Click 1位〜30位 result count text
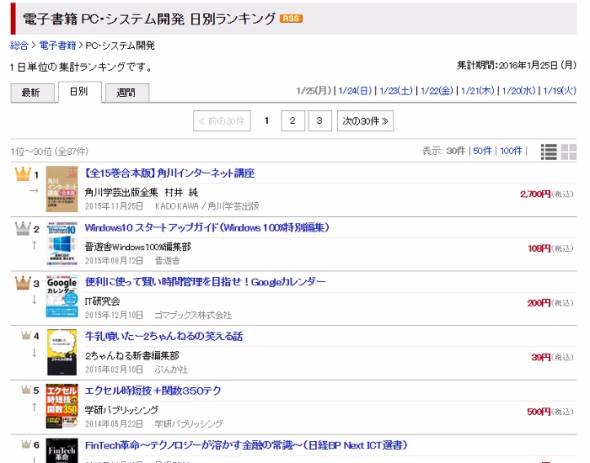Image resolution: width=590 pixels, height=463 pixels. pyautogui.click(x=49, y=151)
